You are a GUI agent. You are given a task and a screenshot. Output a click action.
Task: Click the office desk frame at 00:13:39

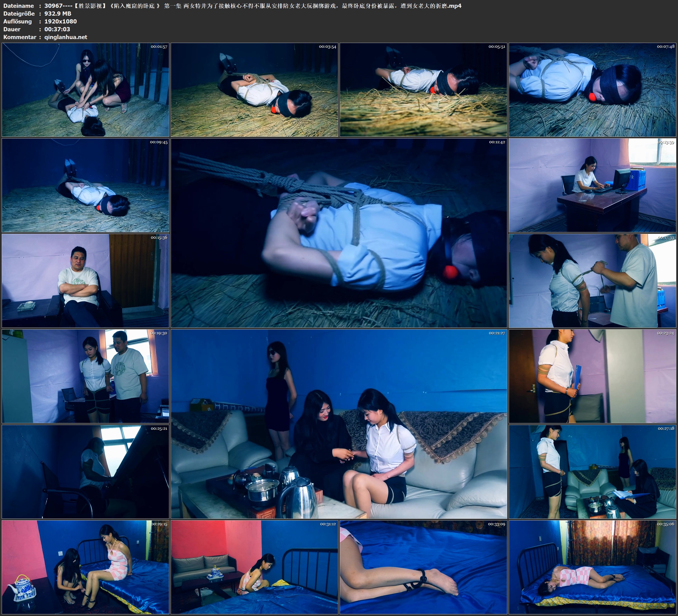(x=592, y=185)
